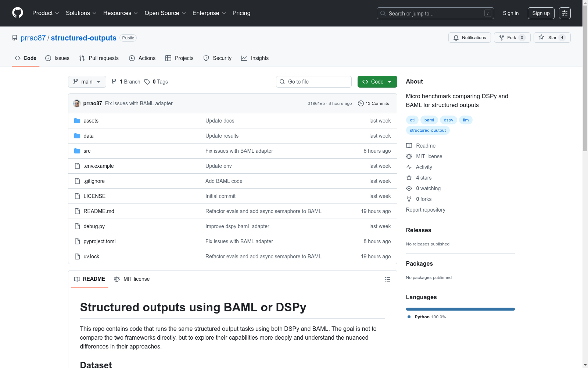Select the MIT license tab above README

click(x=132, y=279)
